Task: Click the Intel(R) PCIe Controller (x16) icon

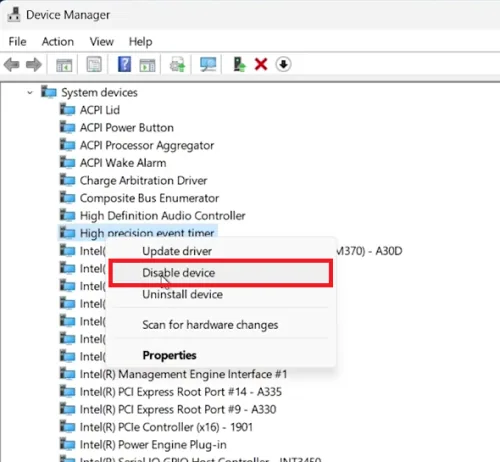Action: [x=67, y=426]
